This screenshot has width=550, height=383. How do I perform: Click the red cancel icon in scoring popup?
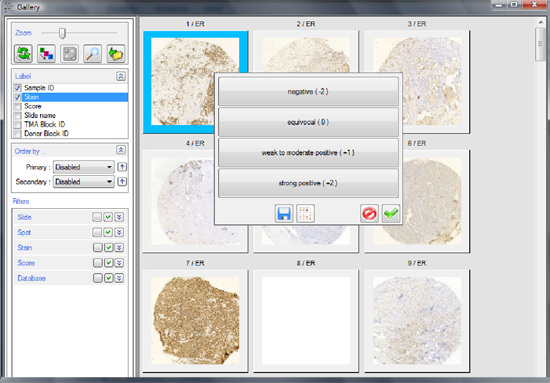pos(369,213)
